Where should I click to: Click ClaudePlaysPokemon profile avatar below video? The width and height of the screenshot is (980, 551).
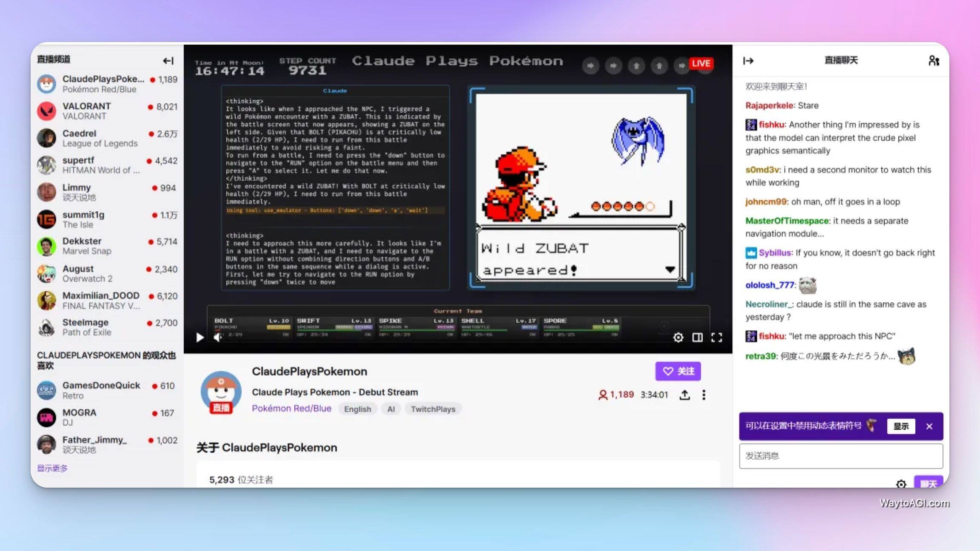click(x=221, y=392)
